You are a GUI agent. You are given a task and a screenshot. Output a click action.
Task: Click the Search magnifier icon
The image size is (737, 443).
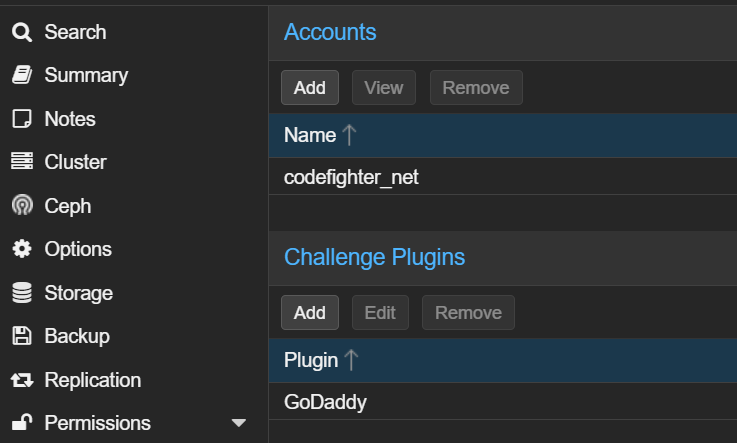[22, 32]
